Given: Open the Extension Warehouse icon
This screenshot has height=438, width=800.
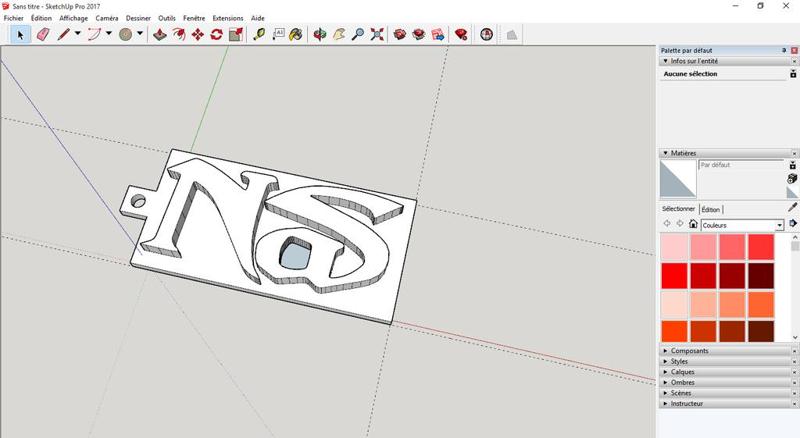Looking at the screenshot, I should pyautogui.click(x=419, y=35).
